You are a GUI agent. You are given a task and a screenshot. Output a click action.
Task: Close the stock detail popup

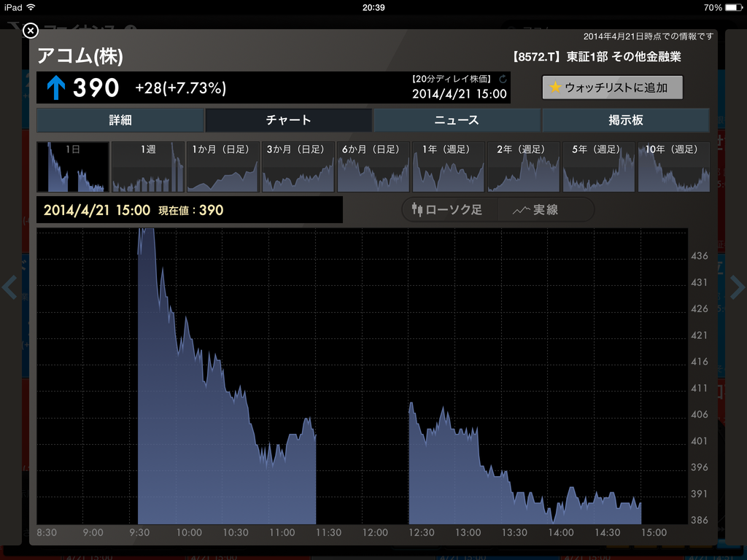coord(31,31)
